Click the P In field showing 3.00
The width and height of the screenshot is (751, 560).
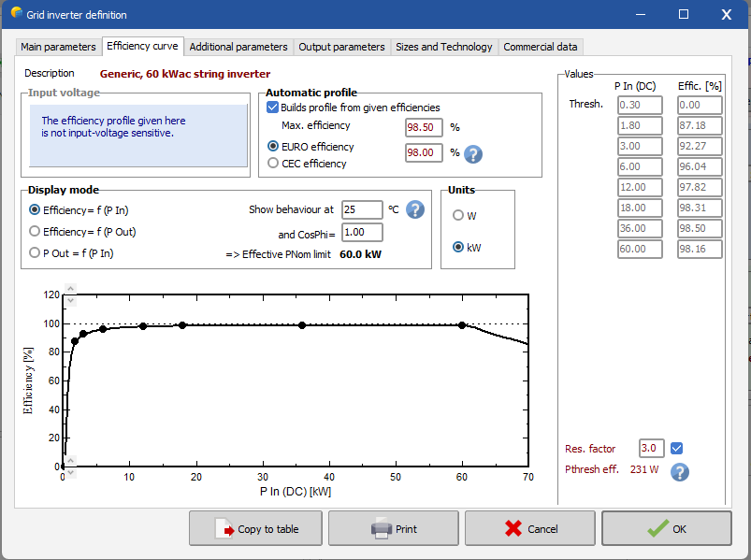pyautogui.click(x=640, y=146)
